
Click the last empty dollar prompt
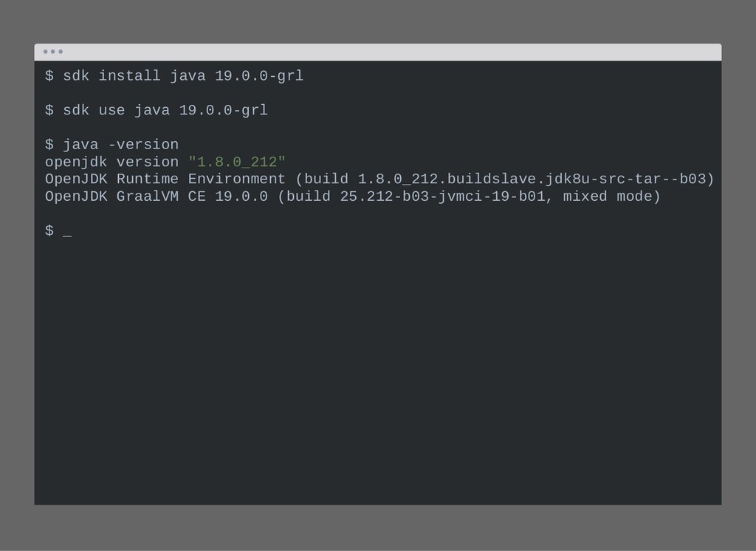click(49, 230)
